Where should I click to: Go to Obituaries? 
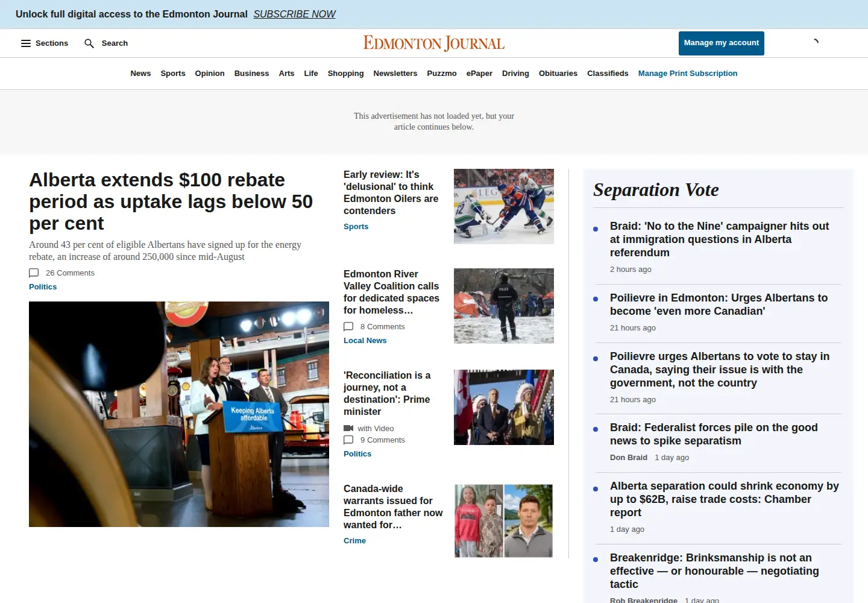(558, 74)
